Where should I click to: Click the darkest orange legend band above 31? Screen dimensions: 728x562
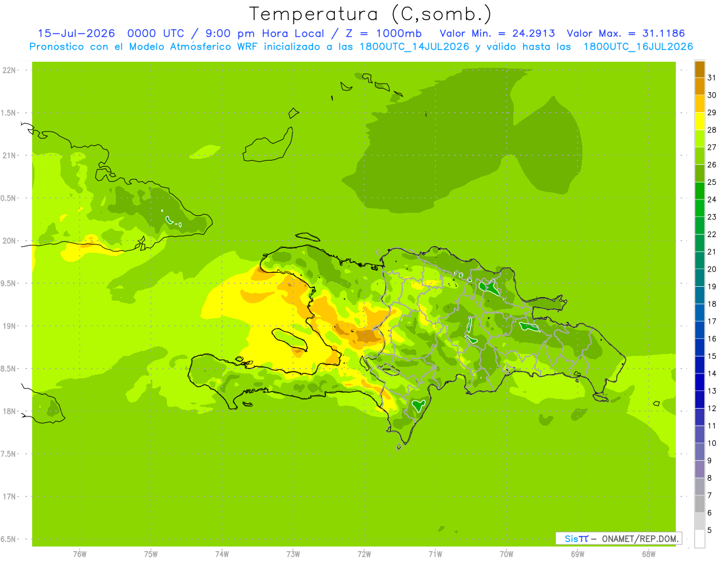tap(699, 69)
